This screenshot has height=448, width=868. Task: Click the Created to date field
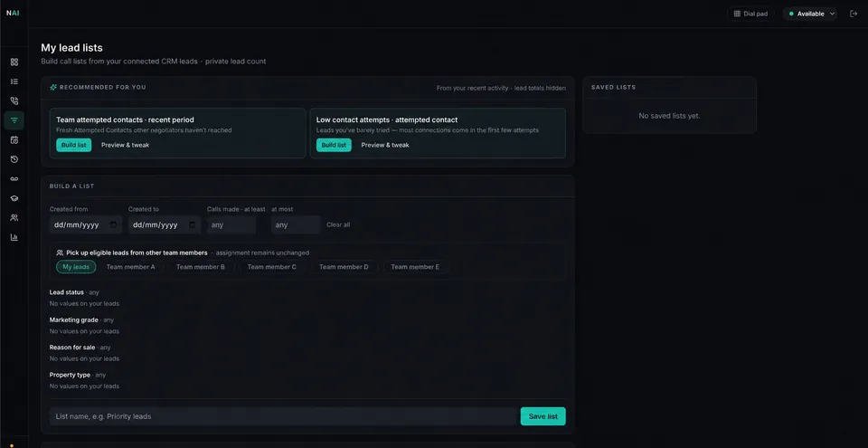[x=165, y=225]
